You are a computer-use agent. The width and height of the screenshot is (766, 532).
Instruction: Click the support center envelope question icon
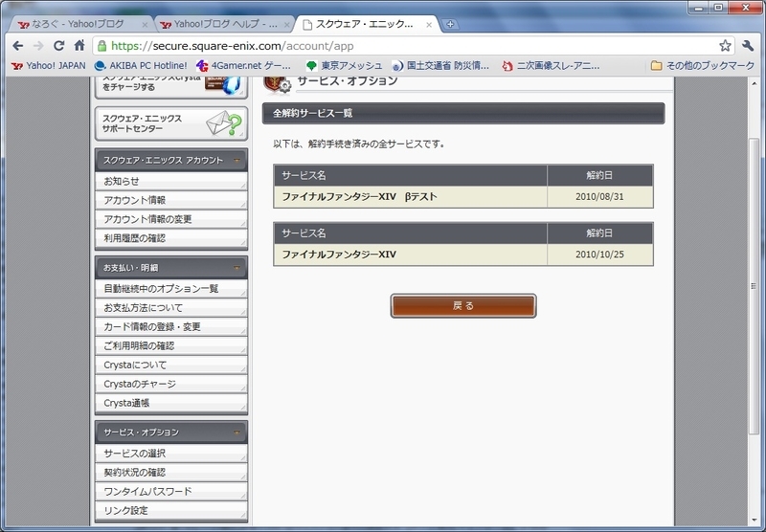pyautogui.click(x=224, y=123)
